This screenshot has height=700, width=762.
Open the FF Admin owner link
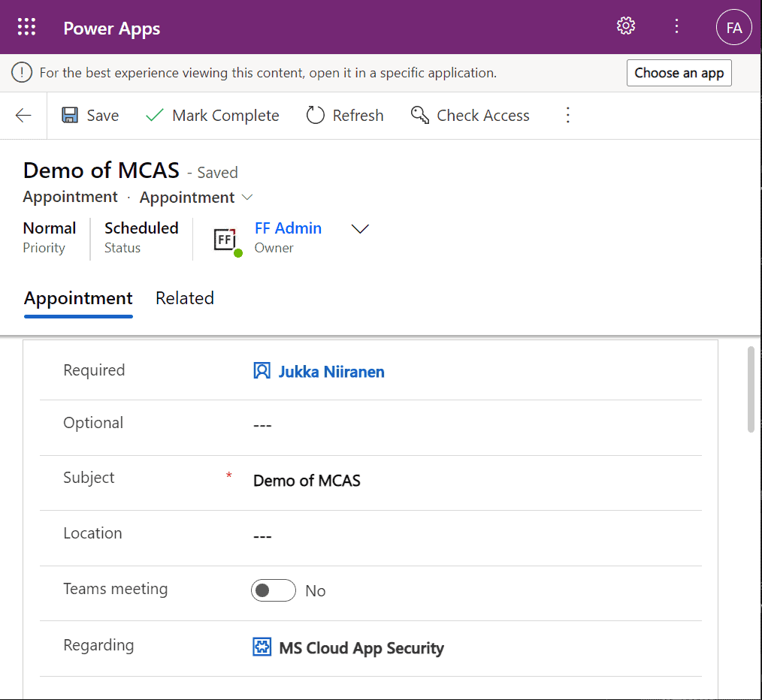(288, 228)
